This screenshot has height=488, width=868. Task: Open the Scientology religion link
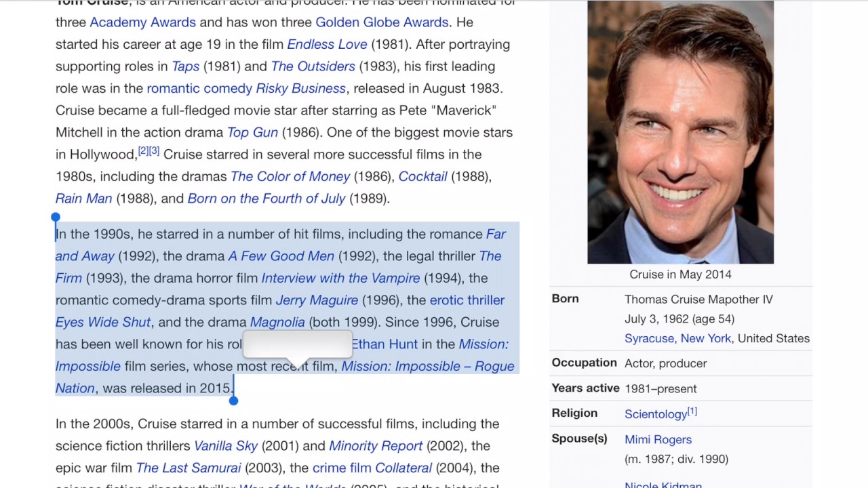656,414
